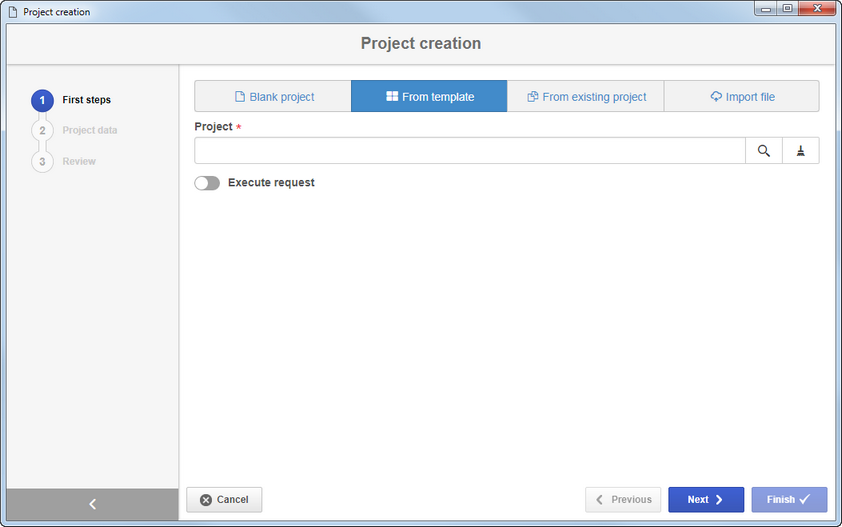Collapse the steps sidebar with the left chevron
Image resolution: width=842 pixels, height=527 pixels.
click(92, 504)
